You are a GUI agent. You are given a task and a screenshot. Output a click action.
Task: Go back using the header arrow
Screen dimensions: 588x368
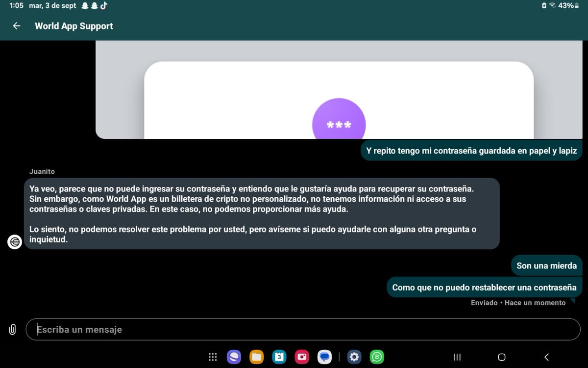17,26
